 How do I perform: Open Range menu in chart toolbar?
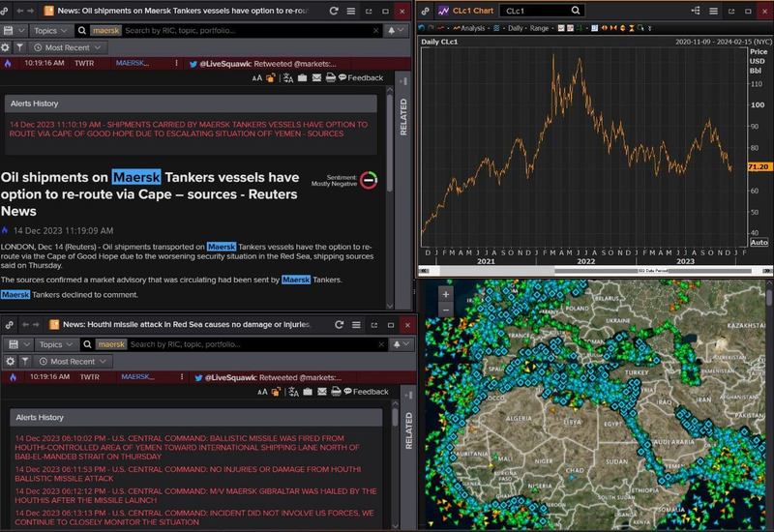coord(542,29)
